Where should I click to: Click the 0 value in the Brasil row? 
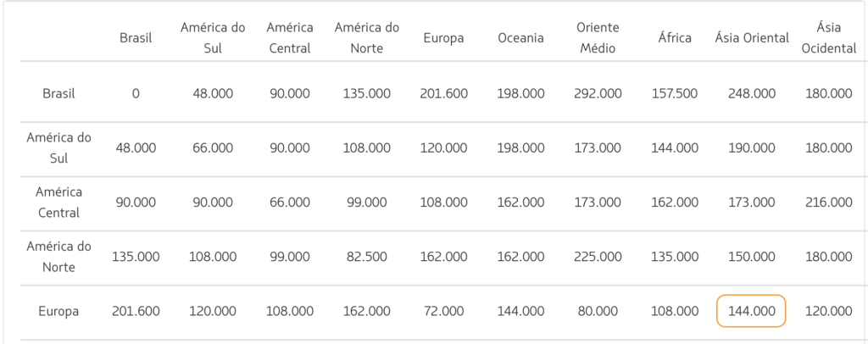point(136,93)
